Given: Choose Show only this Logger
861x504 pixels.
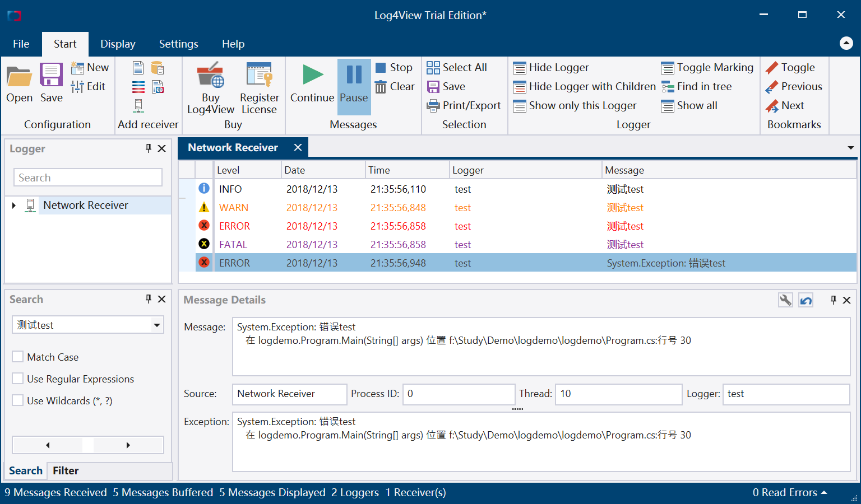Looking at the screenshot, I should click(575, 106).
